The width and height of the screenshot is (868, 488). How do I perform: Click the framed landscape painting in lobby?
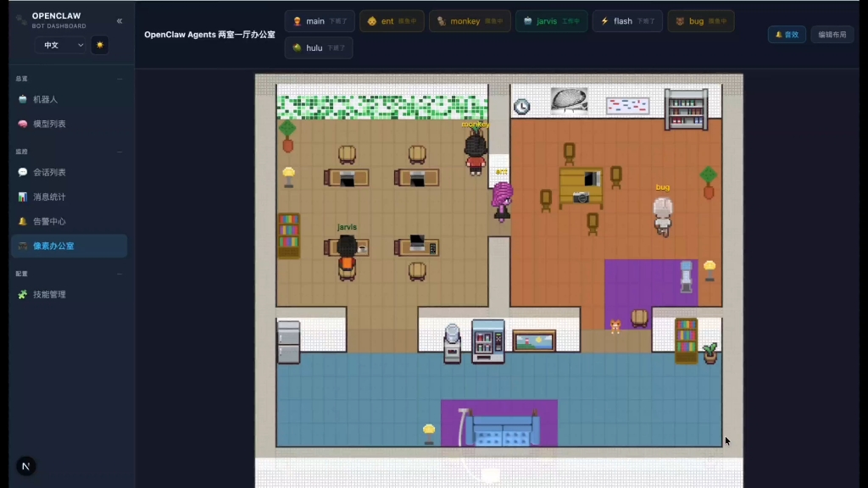(534, 341)
